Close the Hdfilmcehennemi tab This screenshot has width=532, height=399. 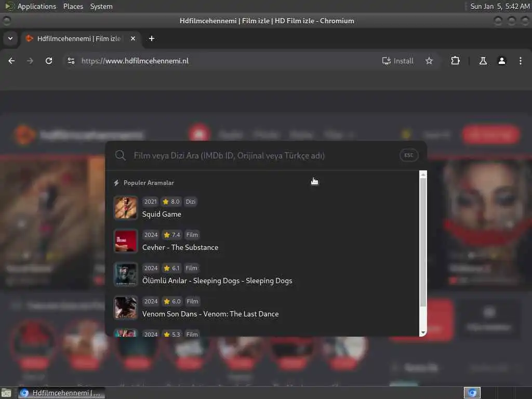[x=133, y=38]
